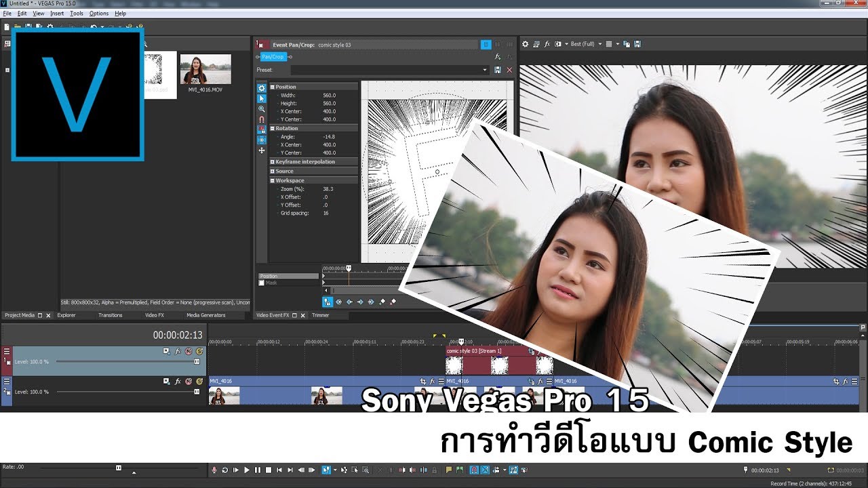Switch to the Explorer tab
The height and width of the screenshot is (488, 868).
coord(66,315)
